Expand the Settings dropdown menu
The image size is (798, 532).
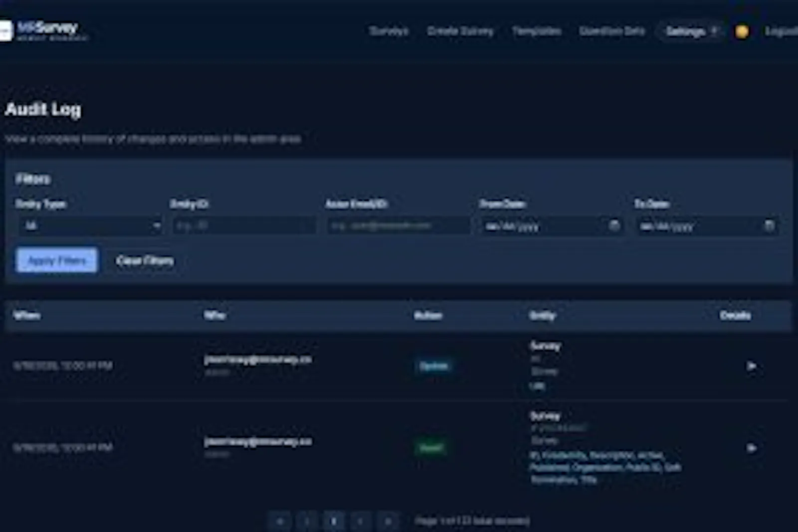pyautogui.click(x=691, y=31)
